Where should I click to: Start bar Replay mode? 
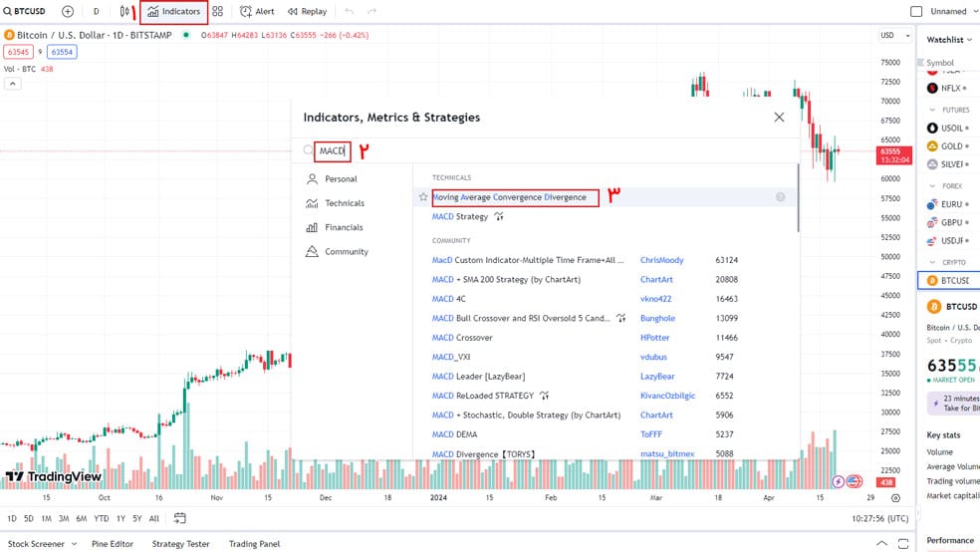[307, 11]
